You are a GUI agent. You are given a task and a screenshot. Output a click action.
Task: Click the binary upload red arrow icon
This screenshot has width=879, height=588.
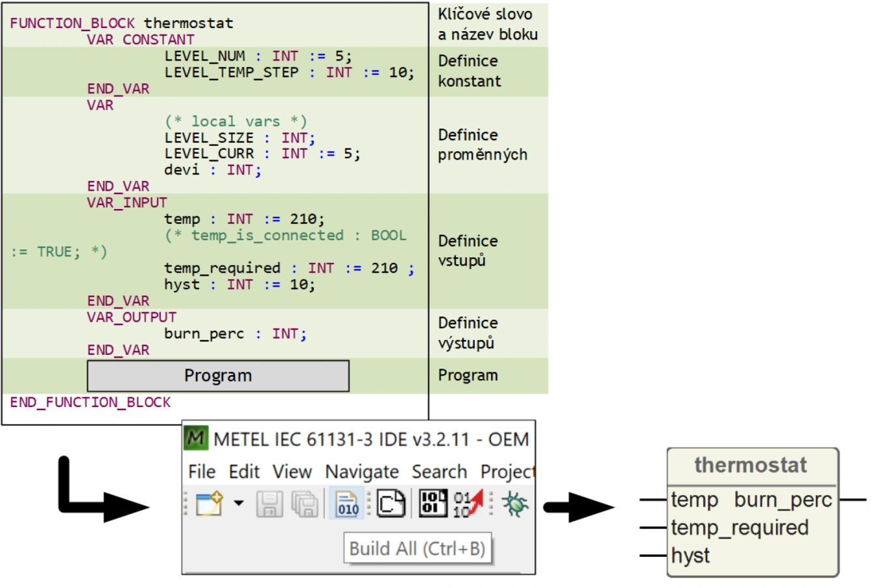467,503
